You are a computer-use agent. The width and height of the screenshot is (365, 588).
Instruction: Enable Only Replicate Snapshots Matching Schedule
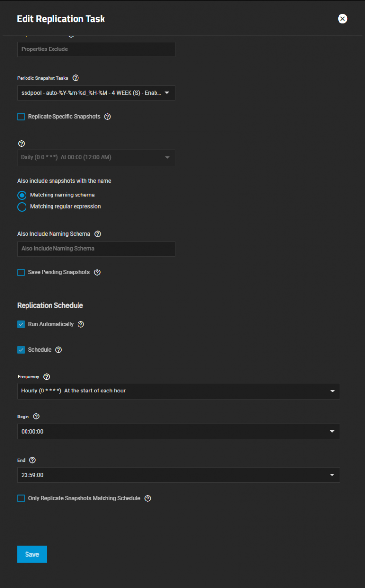pos(21,498)
